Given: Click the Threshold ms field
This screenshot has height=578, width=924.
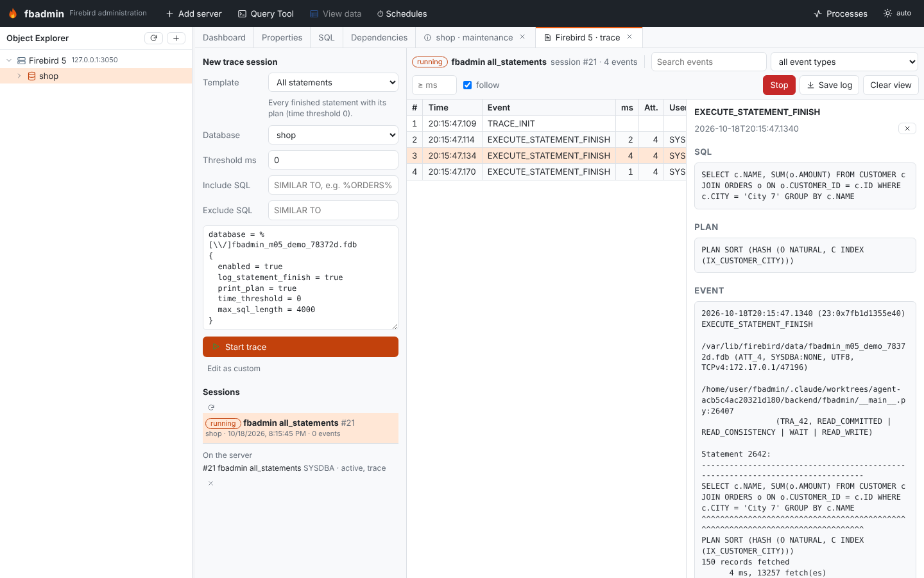Looking at the screenshot, I should pos(333,160).
